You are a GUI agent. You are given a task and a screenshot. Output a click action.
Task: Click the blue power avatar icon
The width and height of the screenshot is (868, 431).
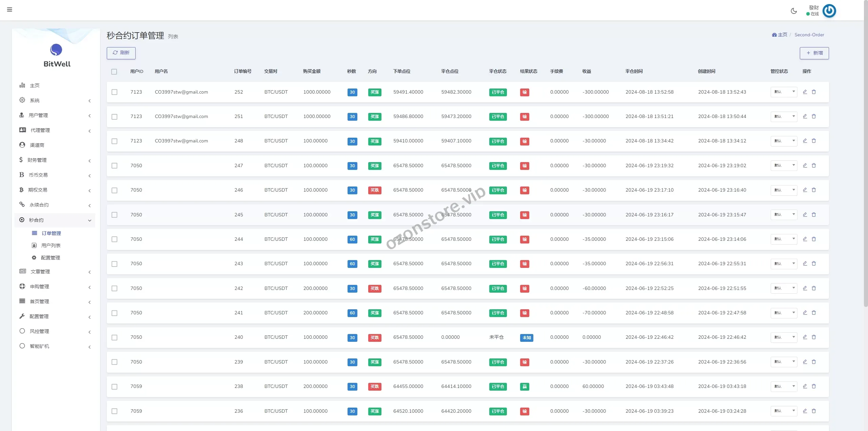[x=829, y=11]
